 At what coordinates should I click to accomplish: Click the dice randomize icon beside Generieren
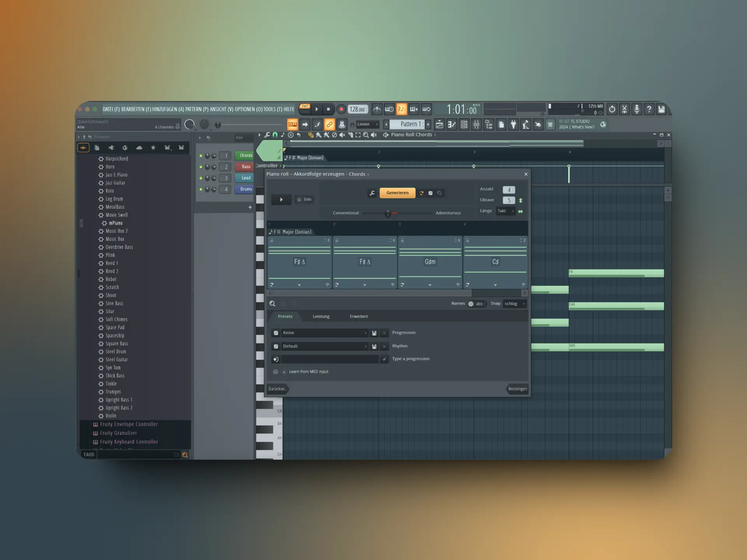coord(430,193)
